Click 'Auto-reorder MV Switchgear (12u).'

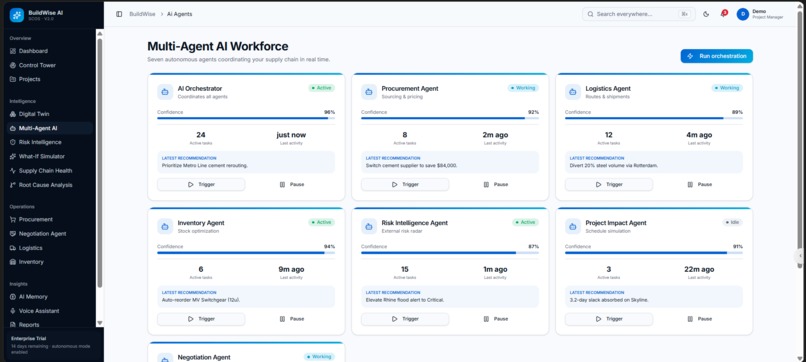click(x=201, y=300)
